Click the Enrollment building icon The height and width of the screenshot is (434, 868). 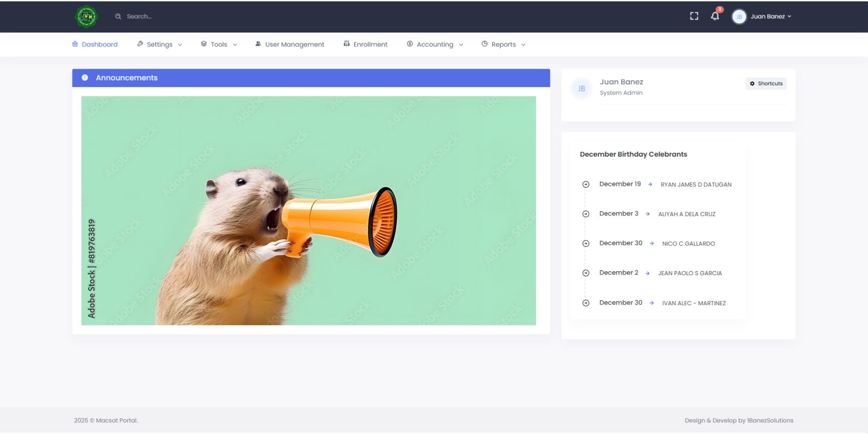(346, 44)
